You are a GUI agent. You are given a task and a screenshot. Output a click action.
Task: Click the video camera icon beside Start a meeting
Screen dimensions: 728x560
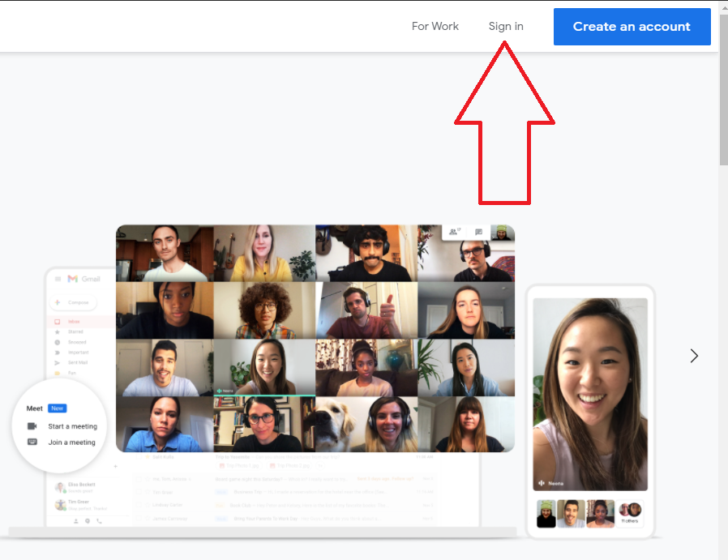pyautogui.click(x=32, y=426)
